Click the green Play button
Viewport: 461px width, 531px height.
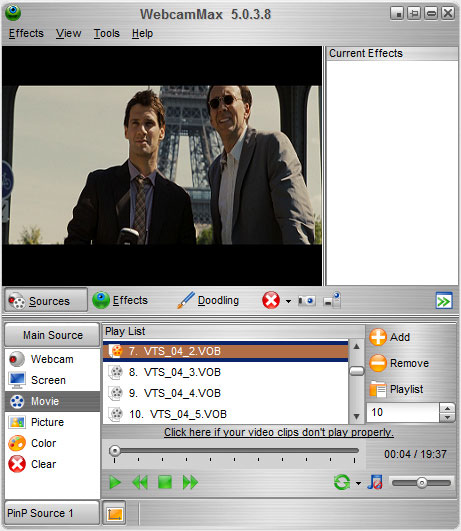point(115,482)
